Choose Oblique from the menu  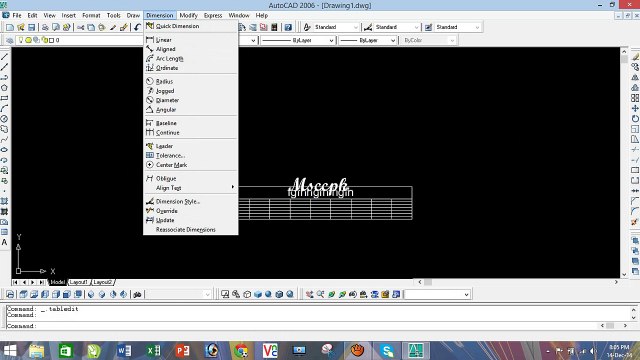point(191,178)
